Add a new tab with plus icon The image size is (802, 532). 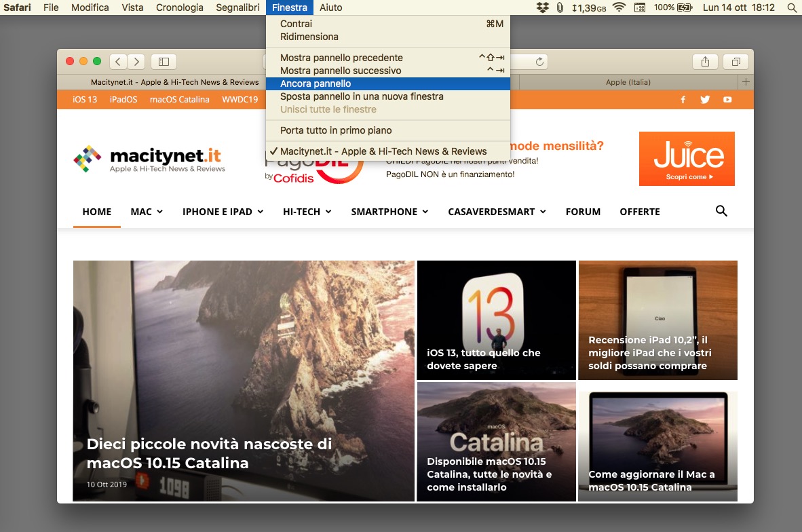coord(746,82)
